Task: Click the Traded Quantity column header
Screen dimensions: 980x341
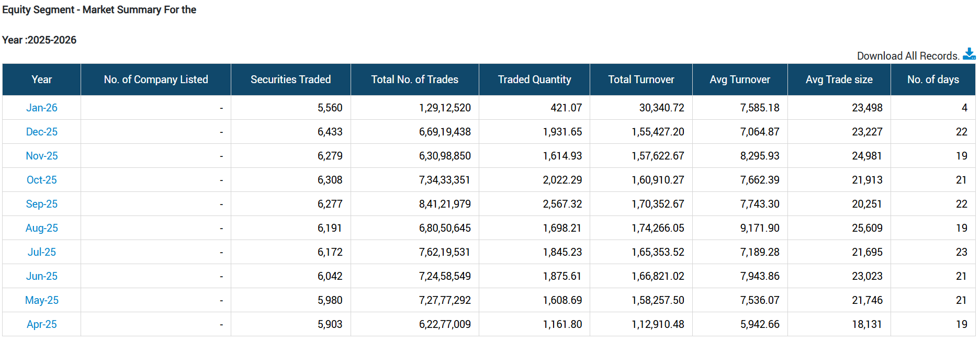Action: tap(534, 79)
